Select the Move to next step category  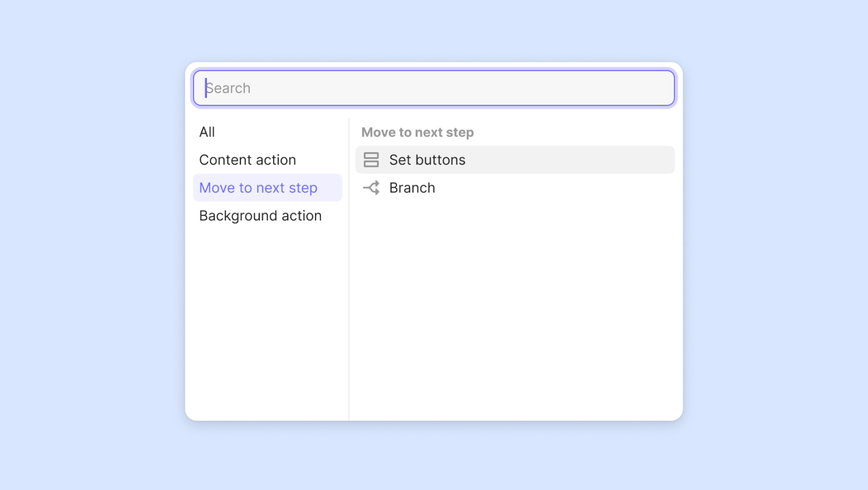pyautogui.click(x=258, y=188)
